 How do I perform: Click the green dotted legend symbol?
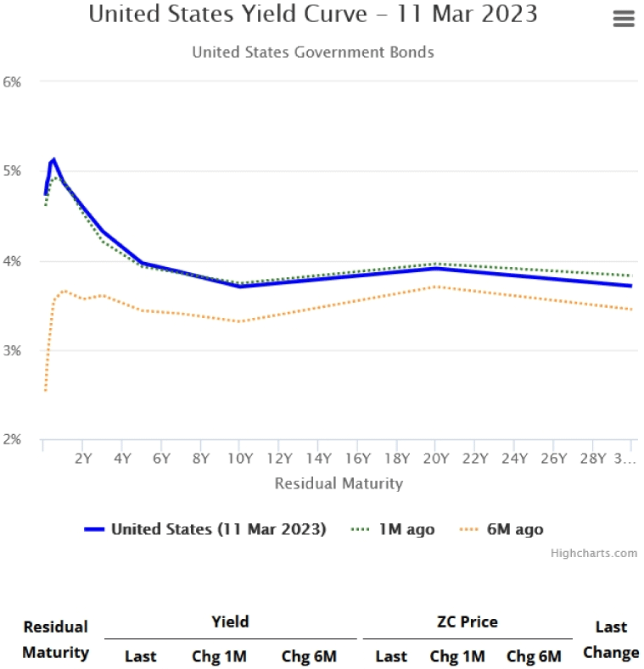click(x=360, y=529)
